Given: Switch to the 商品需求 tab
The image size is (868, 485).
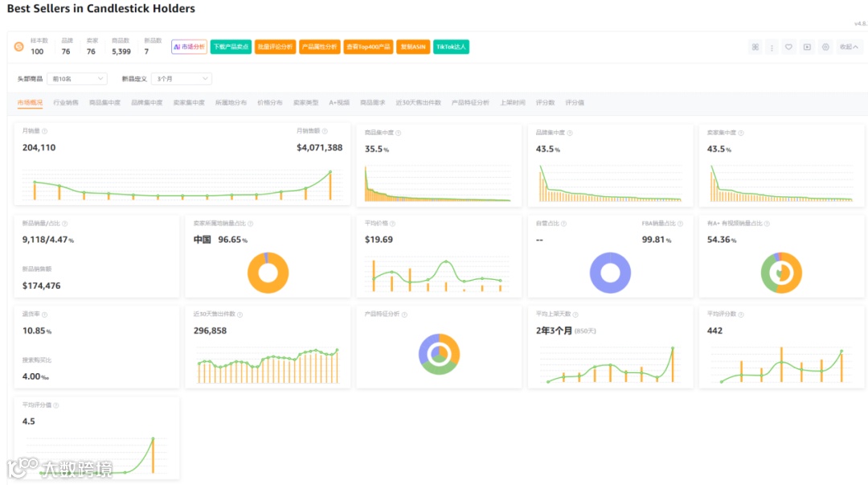Looking at the screenshot, I should pyautogui.click(x=373, y=102).
